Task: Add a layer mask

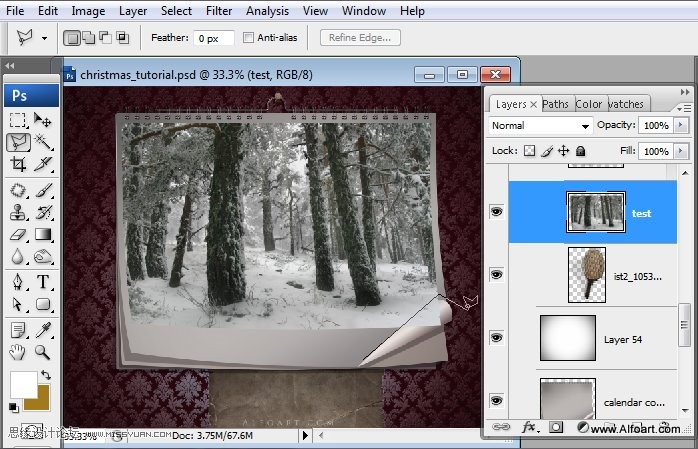Action: click(556, 427)
